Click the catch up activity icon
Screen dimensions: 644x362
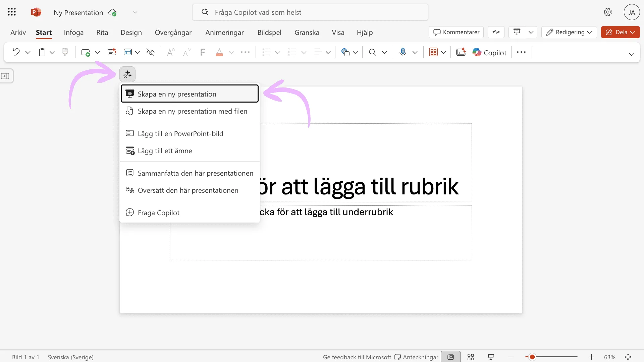[496, 32]
